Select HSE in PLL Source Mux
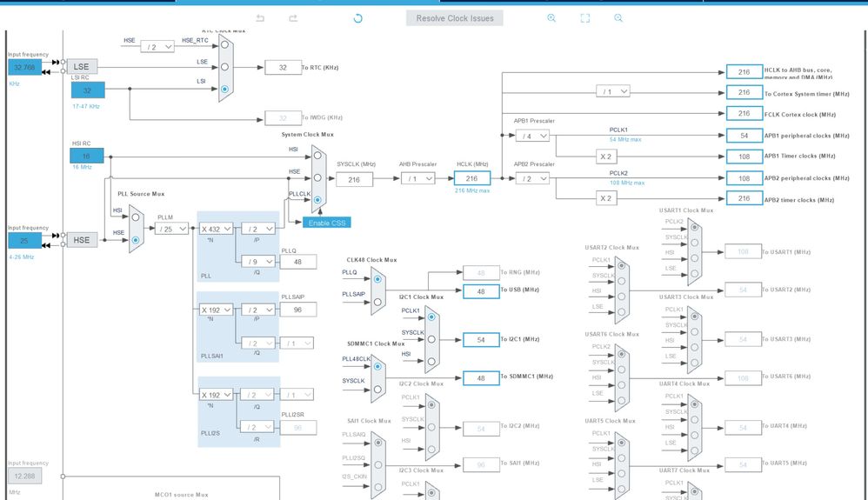 pos(136,240)
